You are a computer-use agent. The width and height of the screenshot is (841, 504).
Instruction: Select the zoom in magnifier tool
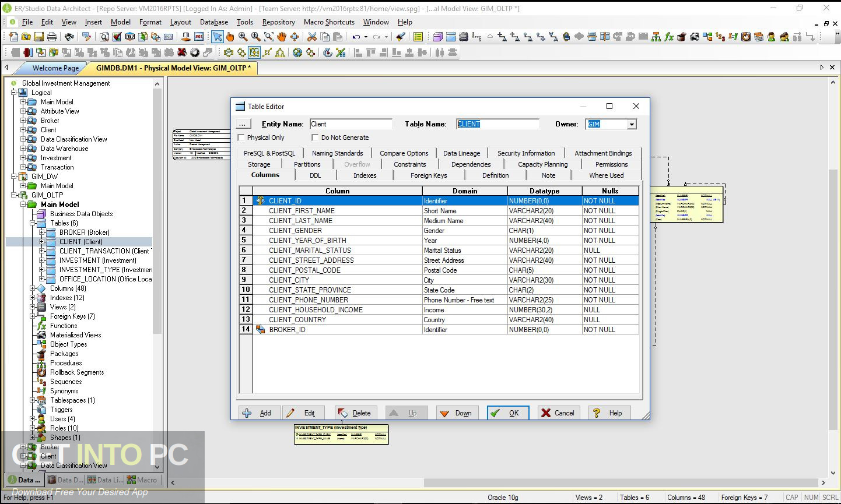pyautogui.click(x=243, y=37)
